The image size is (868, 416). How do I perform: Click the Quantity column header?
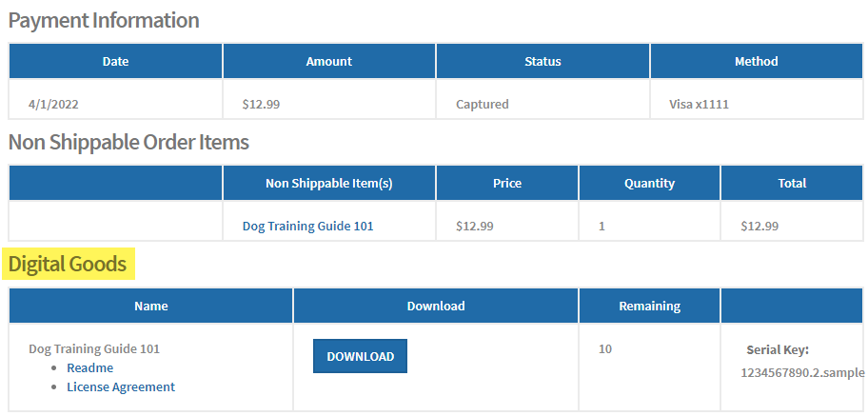(x=649, y=183)
